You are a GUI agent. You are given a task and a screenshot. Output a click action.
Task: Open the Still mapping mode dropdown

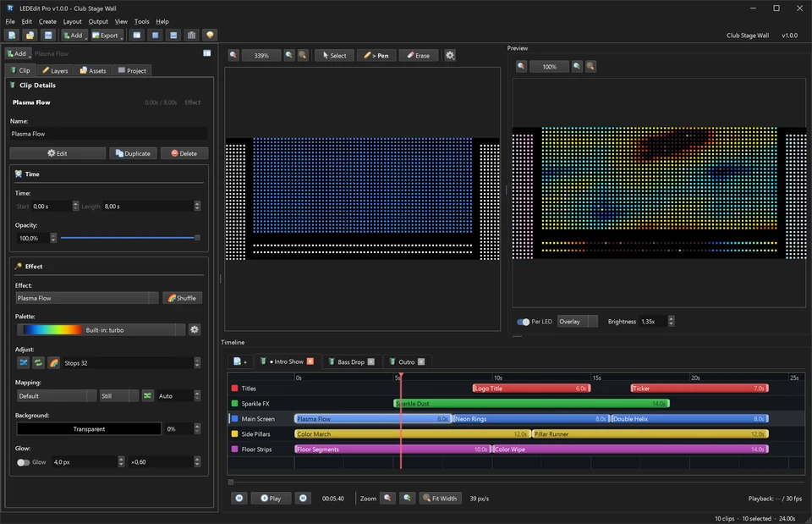pyautogui.click(x=119, y=396)
